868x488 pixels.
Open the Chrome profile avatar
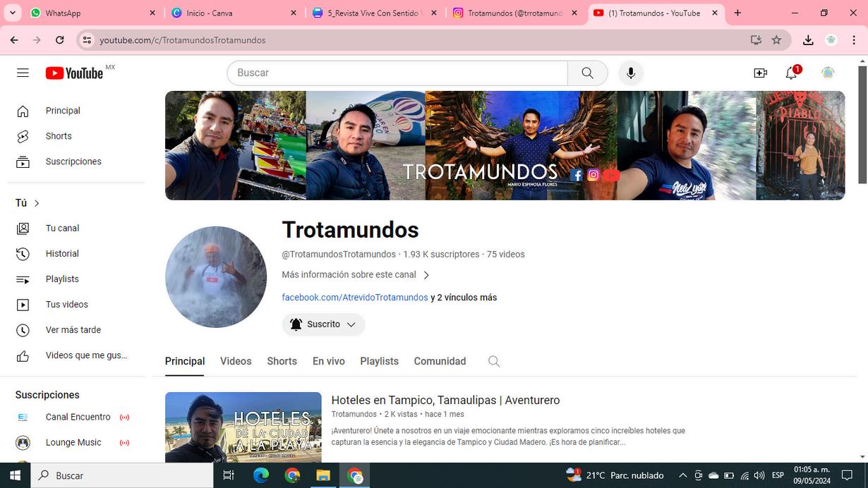831,40
